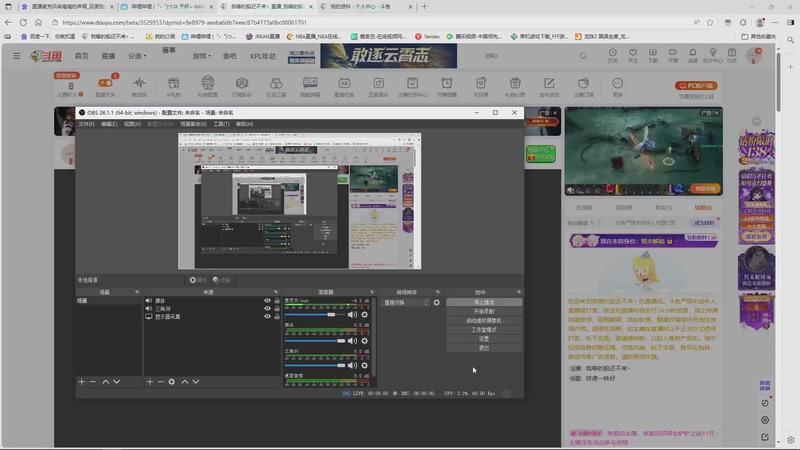Open OBS 工具(T) menu

221,124
